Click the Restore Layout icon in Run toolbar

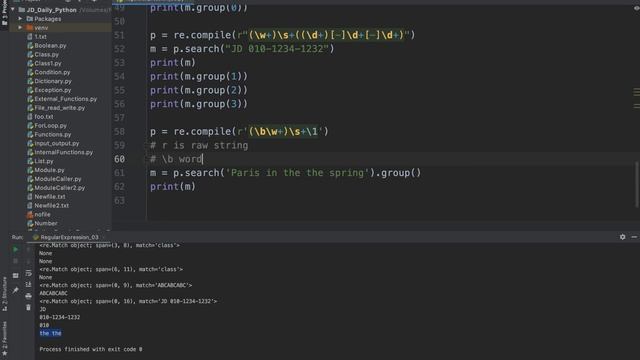[x=16, y=276]
